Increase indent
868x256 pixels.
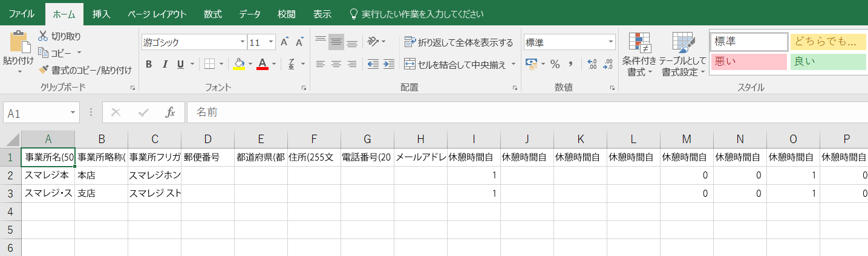coord(389,64)
